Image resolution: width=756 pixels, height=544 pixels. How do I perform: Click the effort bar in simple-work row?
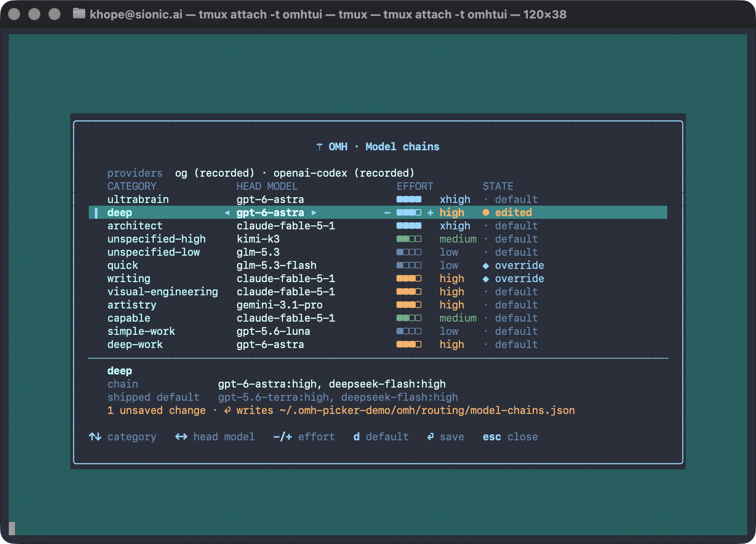coord(409,331)
